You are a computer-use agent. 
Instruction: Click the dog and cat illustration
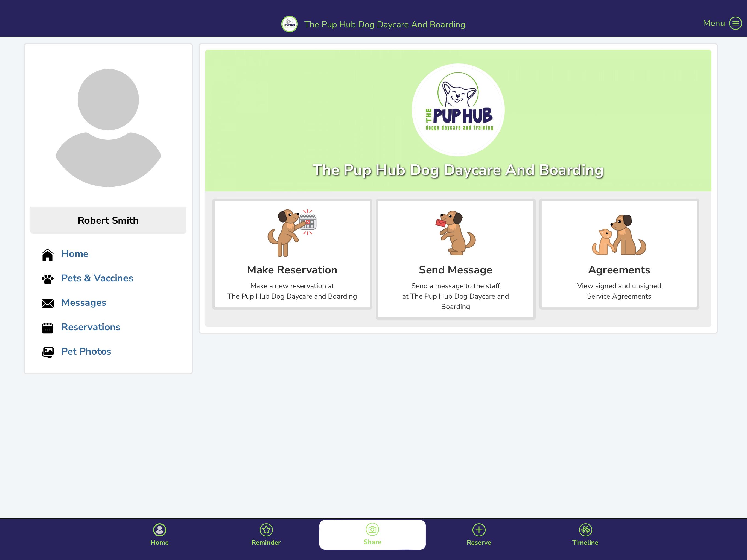coord(619,234)
